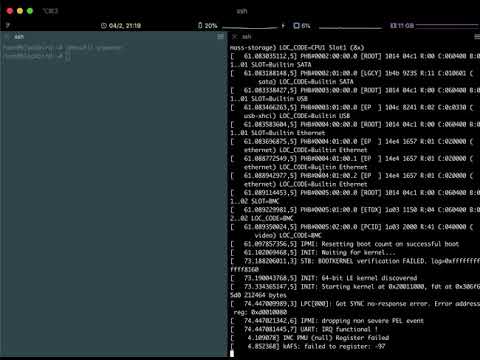Minimize the window with the yellow button
Image resolution: width=480 pixels, height=360 pixels.
click(x=20, y=11)
